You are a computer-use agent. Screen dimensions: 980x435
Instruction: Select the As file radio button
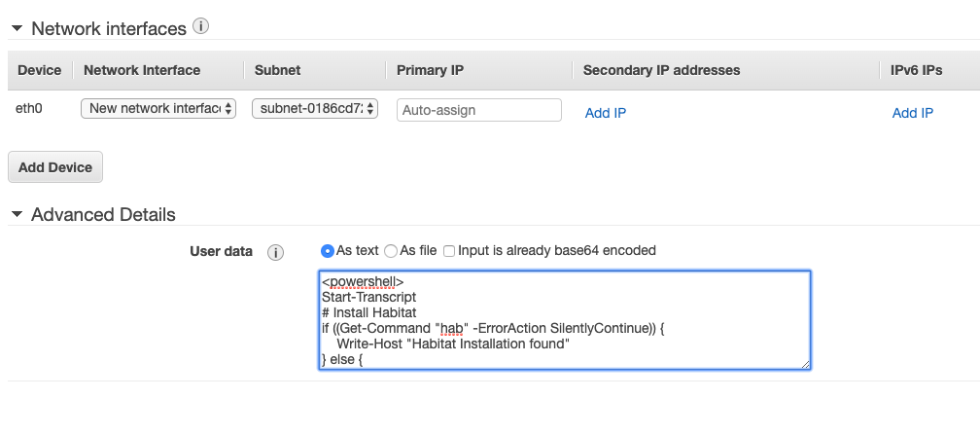pyautogui.click(x=391, y=251)
